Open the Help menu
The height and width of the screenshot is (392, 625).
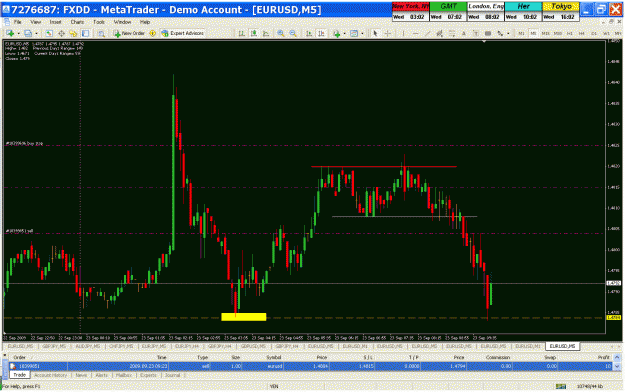[145, 22]
